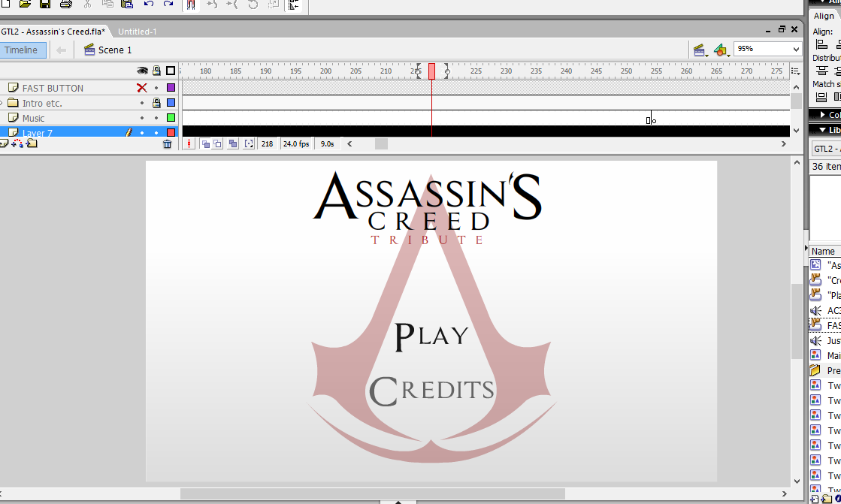Open the 95% stage zoom dropdown
This screenshot has height=504, width=841.
(x=796, y=49)
